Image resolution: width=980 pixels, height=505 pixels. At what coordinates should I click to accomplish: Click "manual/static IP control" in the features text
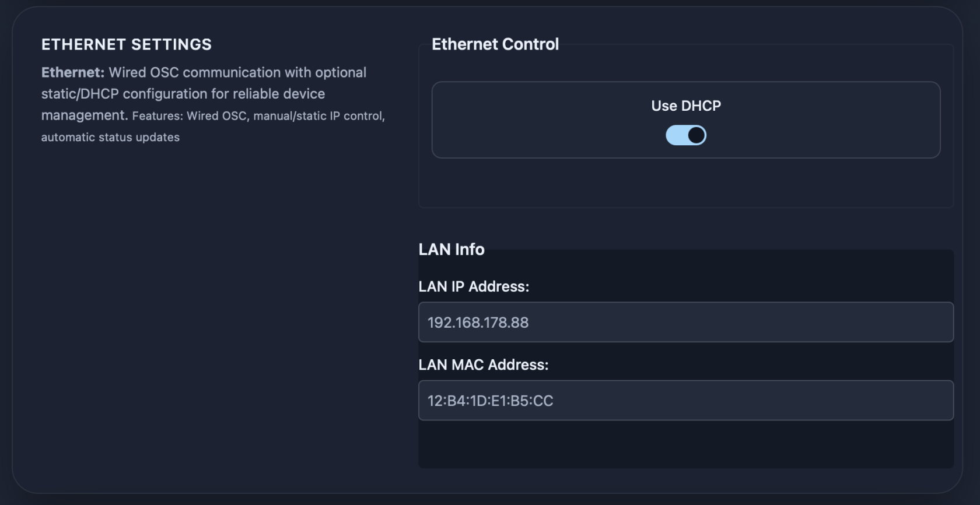(x=318, y=116)
